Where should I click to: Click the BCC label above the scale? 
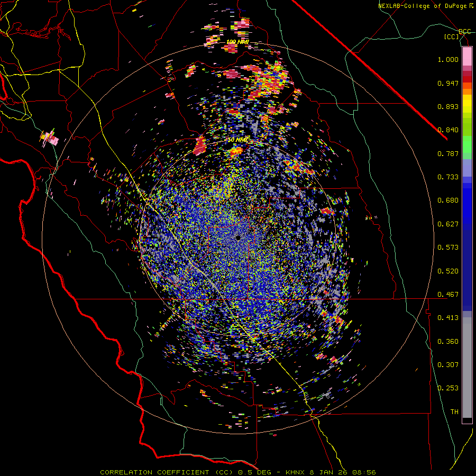[x=464, y=32]
